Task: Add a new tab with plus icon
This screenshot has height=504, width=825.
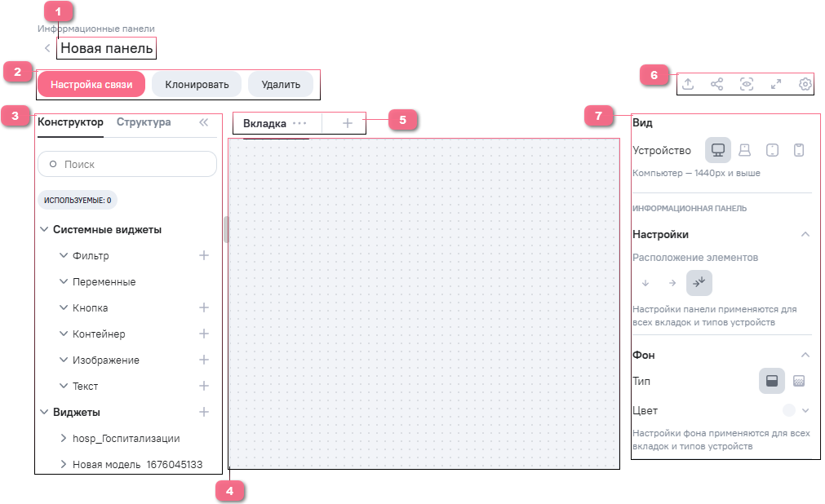Action: pyautogui.click(x=347, y=123)
